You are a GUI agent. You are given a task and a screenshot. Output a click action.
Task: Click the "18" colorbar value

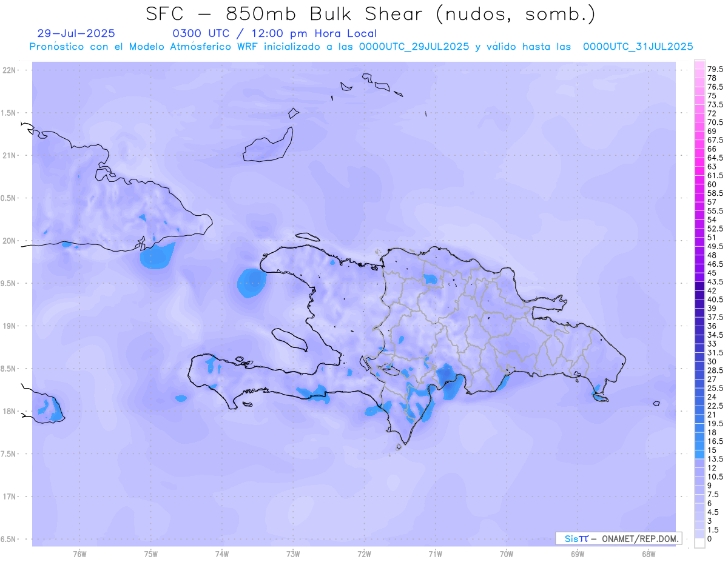712,432
